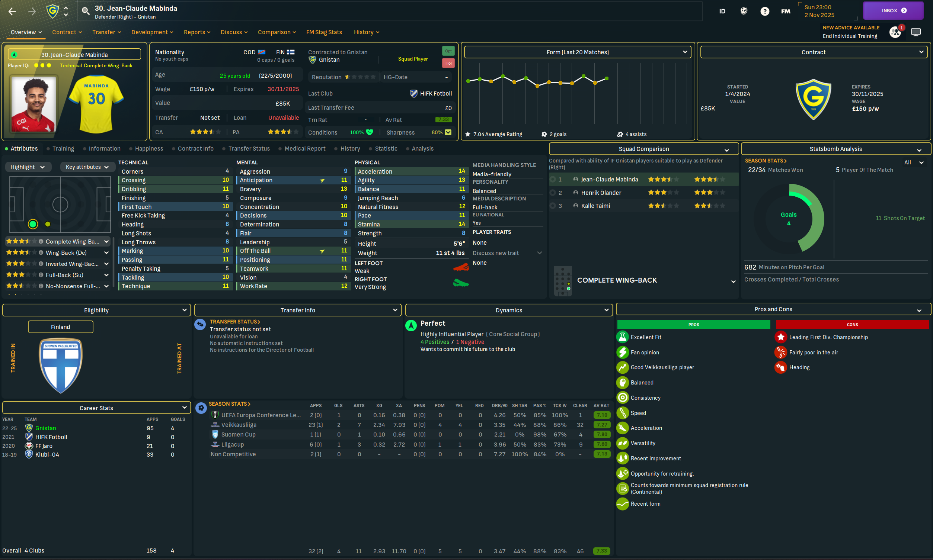933x560 pixels.
Task: Click the Transfer Status arrows icon
Action: pos(200,325)
